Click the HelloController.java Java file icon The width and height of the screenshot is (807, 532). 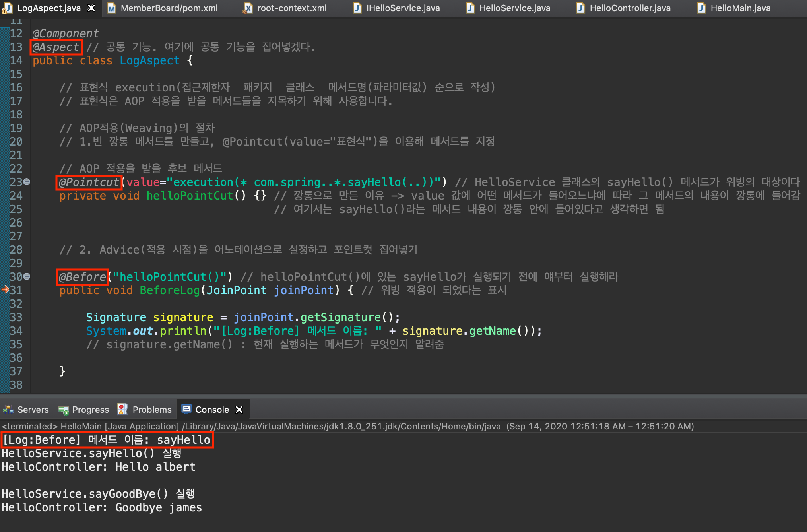[581, 8]
